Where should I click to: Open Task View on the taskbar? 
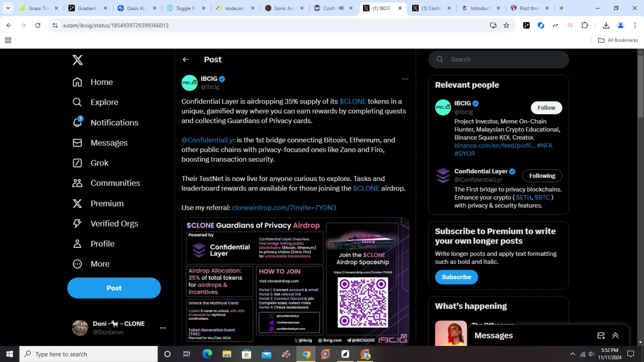[x=187, y=354]
